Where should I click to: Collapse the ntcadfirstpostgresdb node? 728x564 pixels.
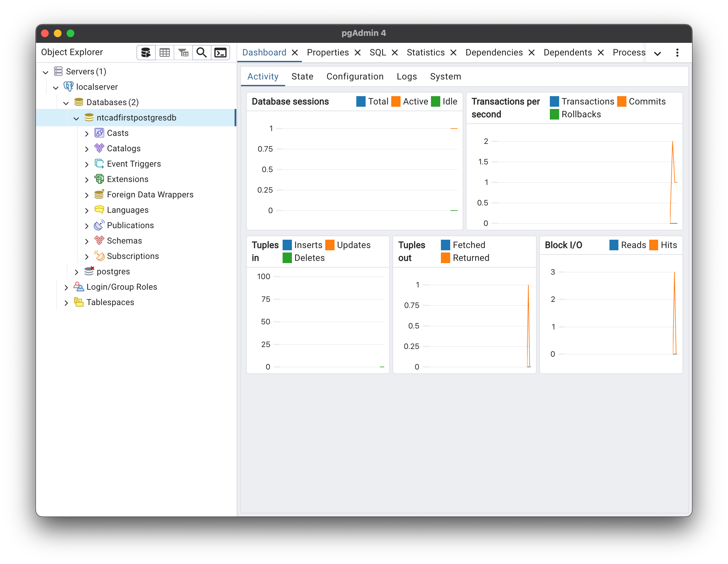tap(76, 118)
